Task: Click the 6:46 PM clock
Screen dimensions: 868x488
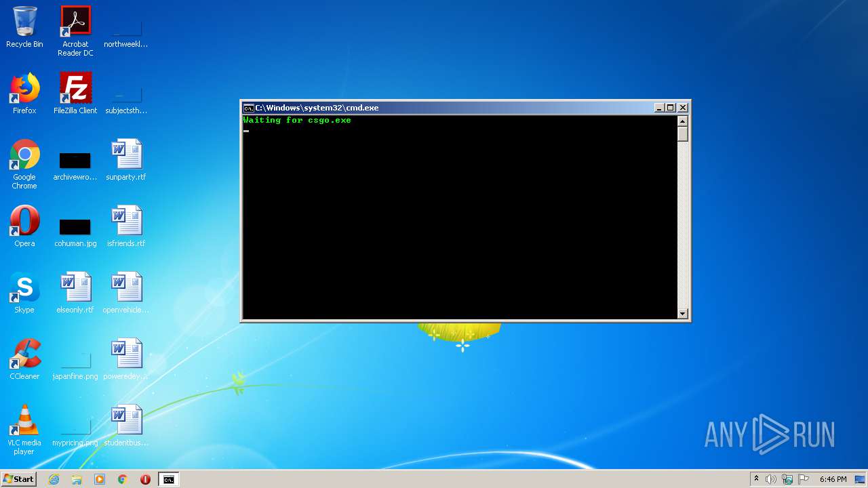Action: coord(833,479)
